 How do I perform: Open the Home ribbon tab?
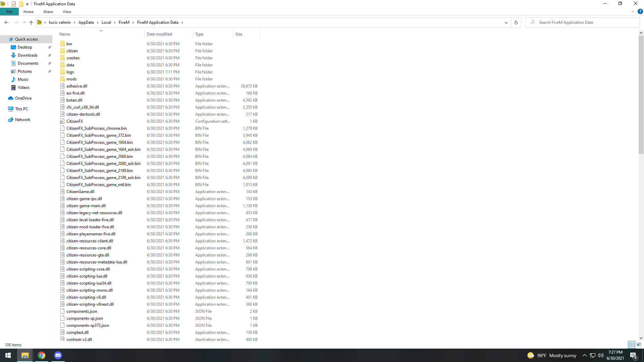(x=29, y=12)
